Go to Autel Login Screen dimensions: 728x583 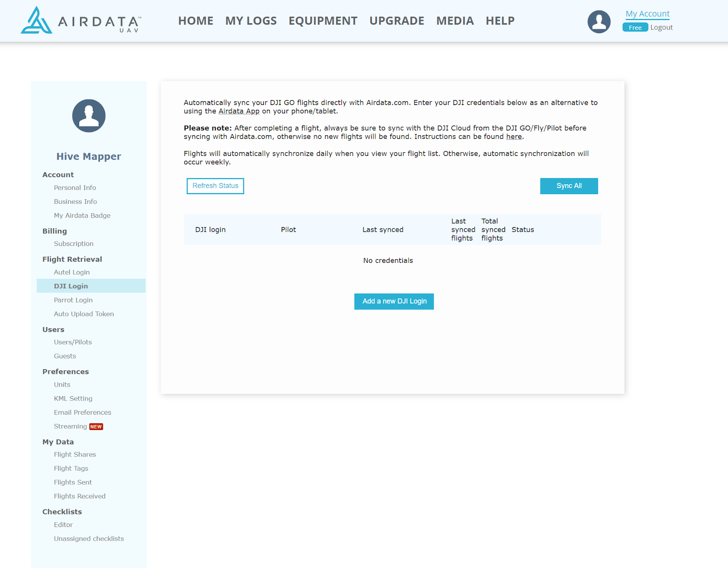[x=72, y=272]
